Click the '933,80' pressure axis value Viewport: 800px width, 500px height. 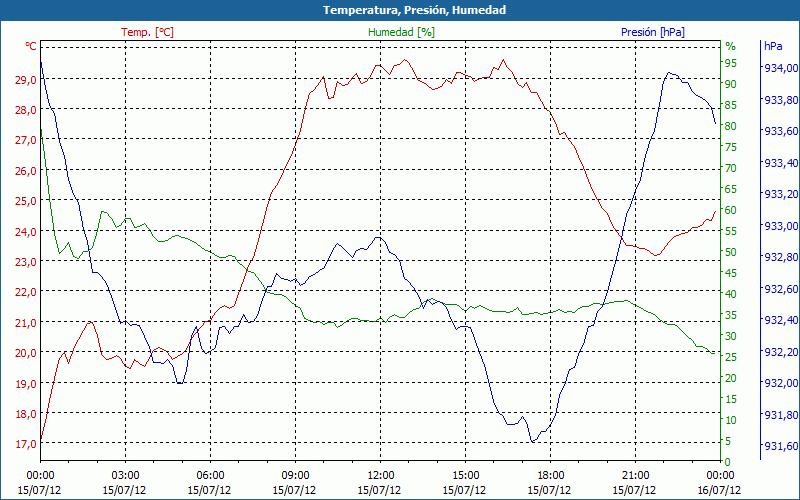tap(780, 100)
